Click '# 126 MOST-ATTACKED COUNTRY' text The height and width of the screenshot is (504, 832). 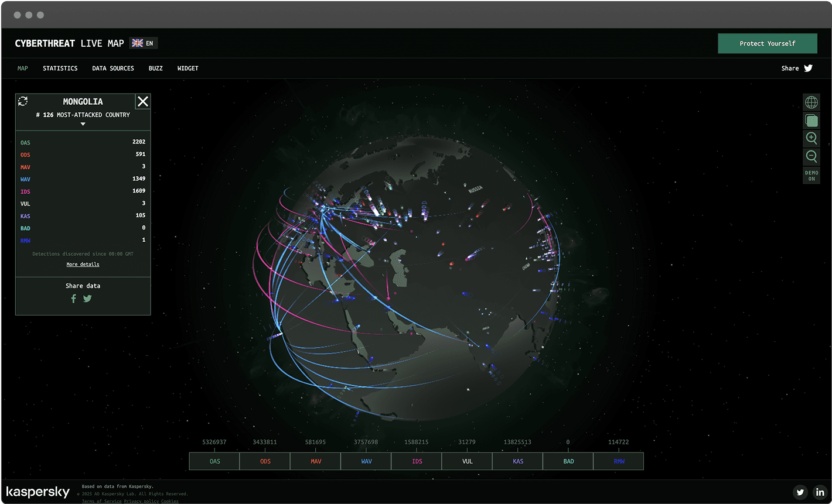pos(83,115)
